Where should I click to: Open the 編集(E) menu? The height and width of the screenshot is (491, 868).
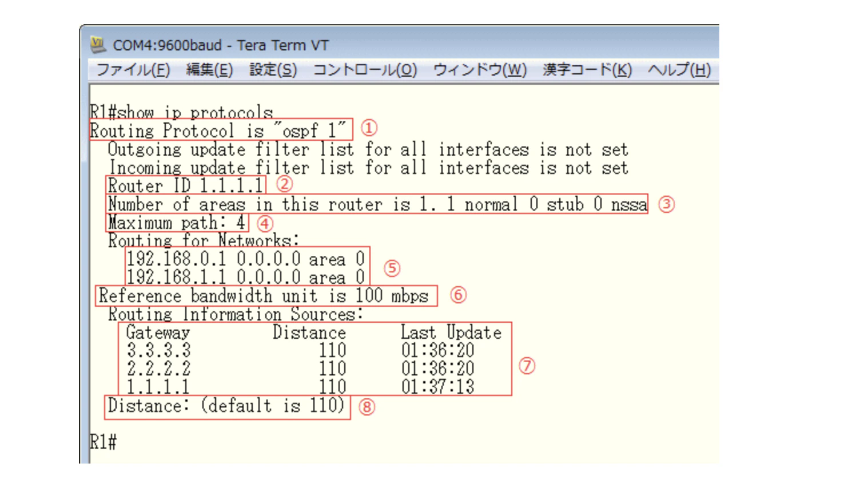(x=209, y=70)
